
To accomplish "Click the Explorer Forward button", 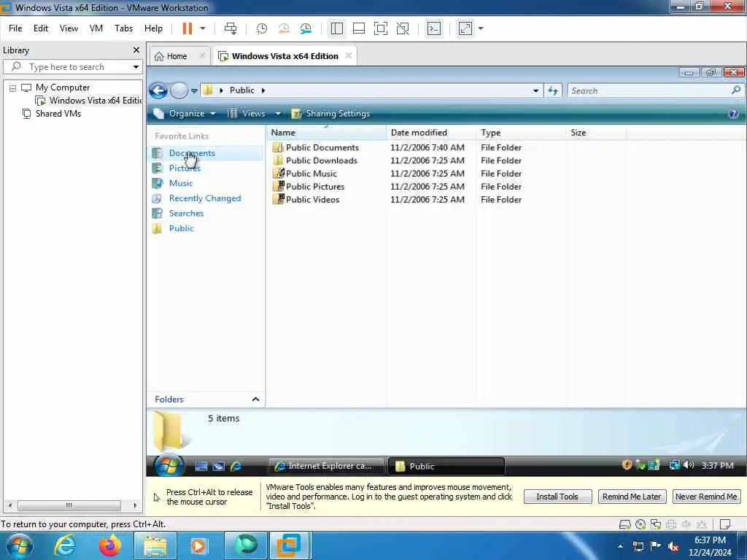I will pyautogui.click(x=179, y=90).
